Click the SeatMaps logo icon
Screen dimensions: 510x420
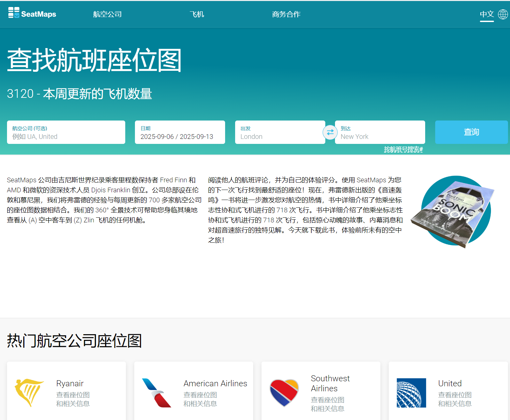14,13
